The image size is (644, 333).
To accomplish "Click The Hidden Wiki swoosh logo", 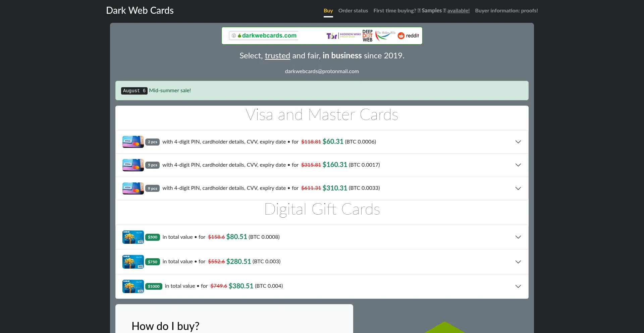I will pos(385,35).
